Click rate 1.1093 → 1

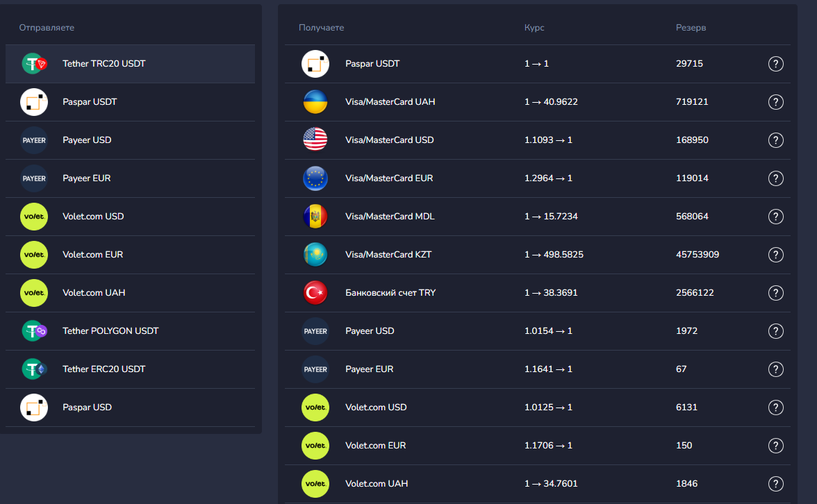click(x=548, y=140)
